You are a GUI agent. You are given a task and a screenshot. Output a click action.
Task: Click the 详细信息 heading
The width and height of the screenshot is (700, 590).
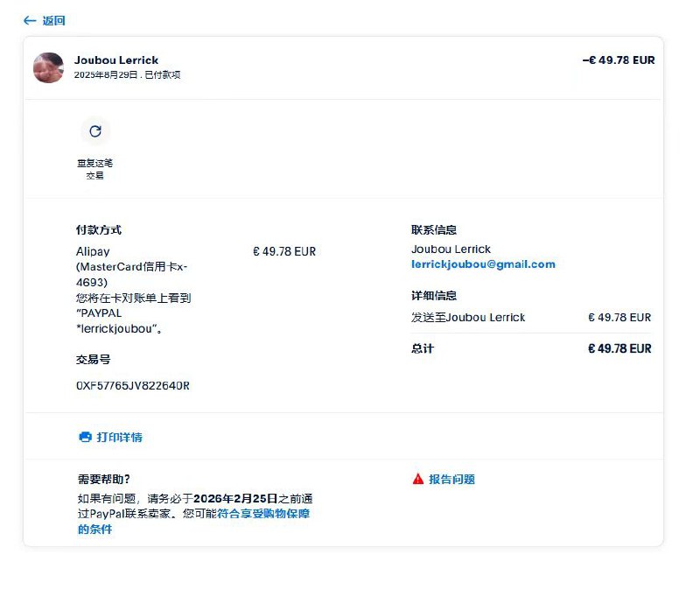434,296
